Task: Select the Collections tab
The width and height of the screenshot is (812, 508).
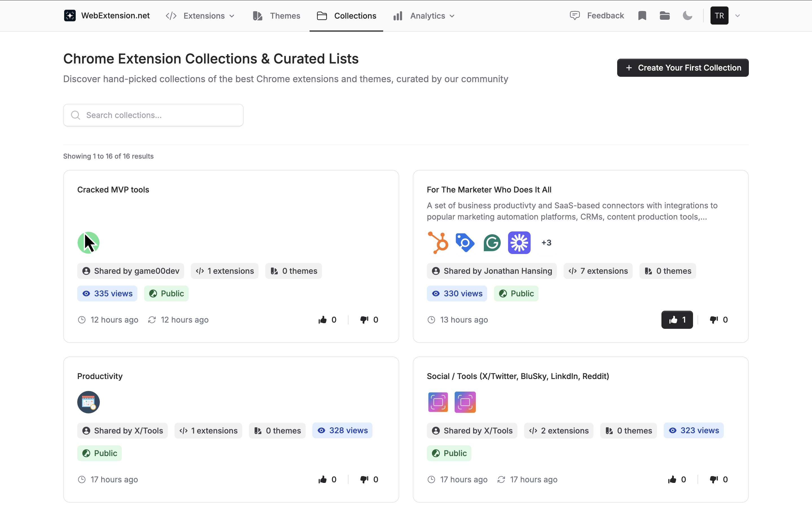Action: [x=346, y=16]
